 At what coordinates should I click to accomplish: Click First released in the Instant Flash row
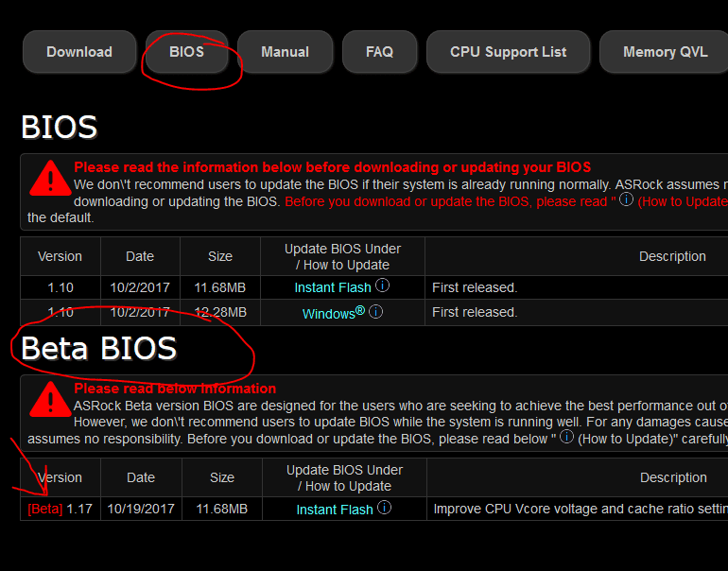(475, 287)
